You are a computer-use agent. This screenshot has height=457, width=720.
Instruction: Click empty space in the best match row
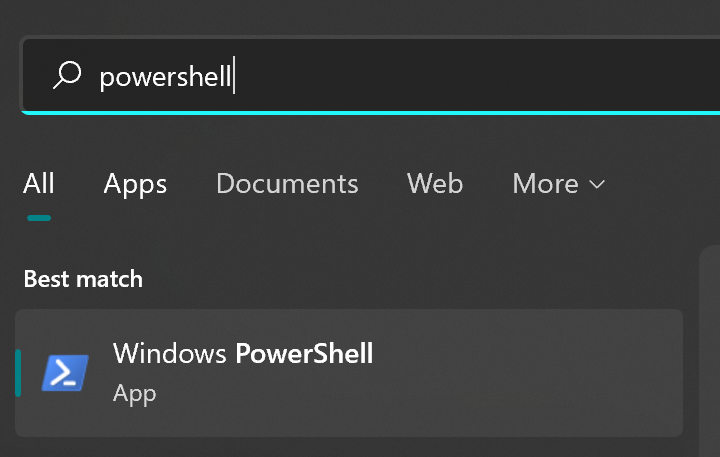pos(528,373)
